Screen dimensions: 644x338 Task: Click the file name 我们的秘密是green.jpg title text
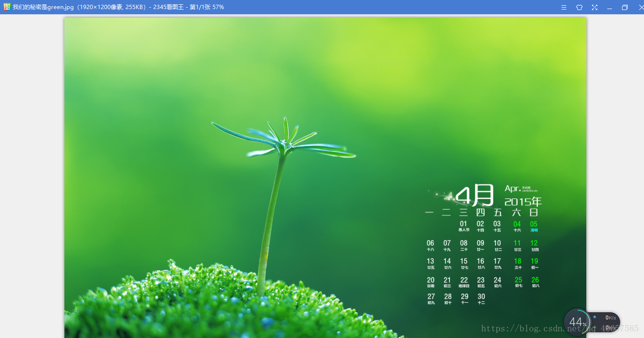click(x=43, y=7)
